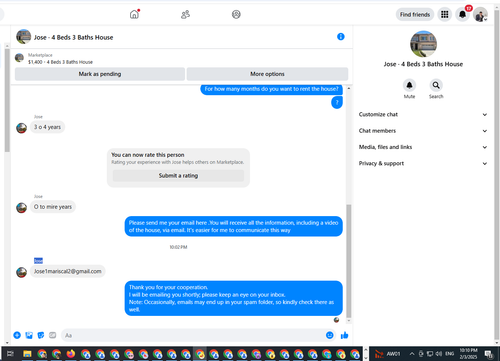Click the 10:02 PM timestamp
The height and width of the screenshot is (361, 500).
click(x=178, y=247)
